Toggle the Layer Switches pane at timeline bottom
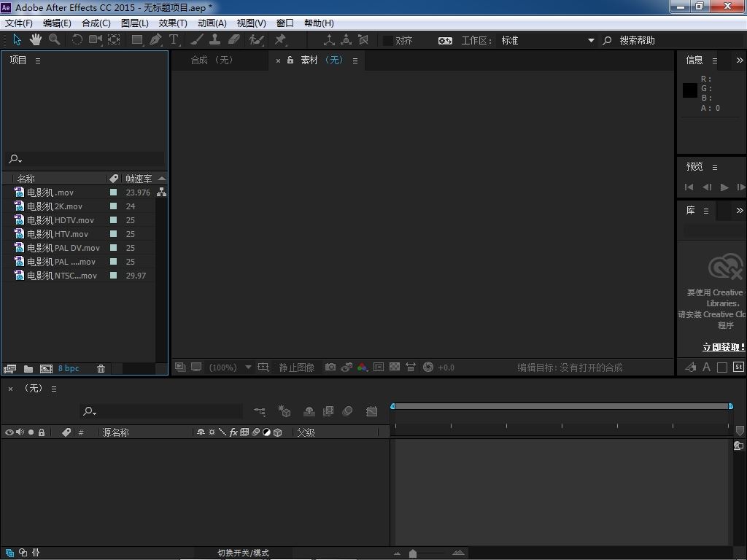Screen dimensions: 747x560 [x=9, y=553]
